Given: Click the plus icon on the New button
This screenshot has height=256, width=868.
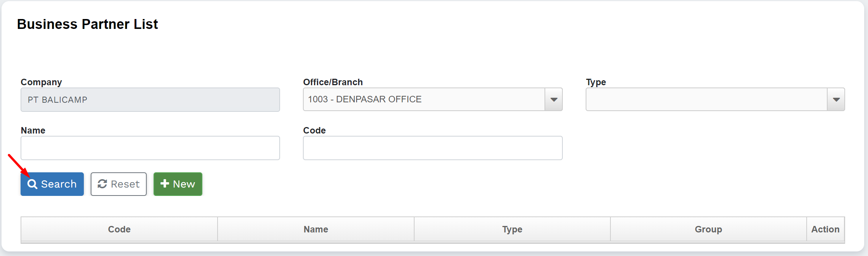Looking at the screenshot, I should click(165, 184).
